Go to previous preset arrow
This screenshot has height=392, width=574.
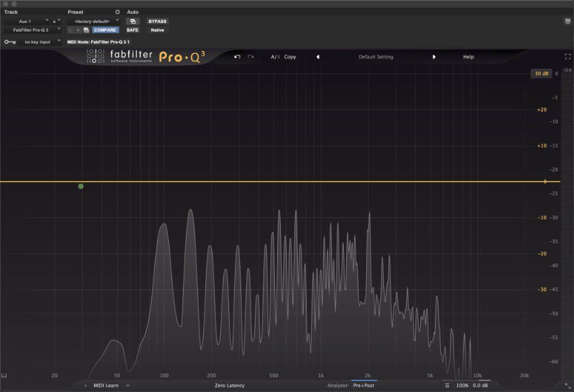[x=318, y=57]
